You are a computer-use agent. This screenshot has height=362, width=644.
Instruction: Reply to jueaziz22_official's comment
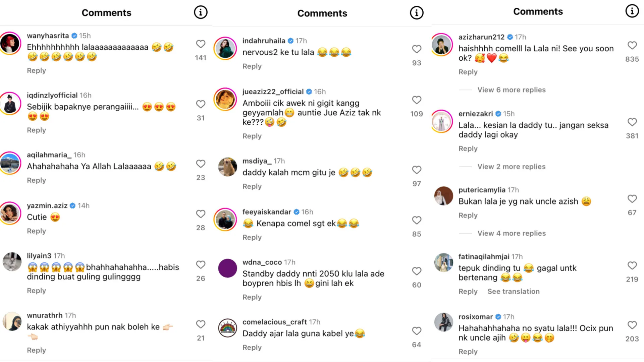coord(252,136)
